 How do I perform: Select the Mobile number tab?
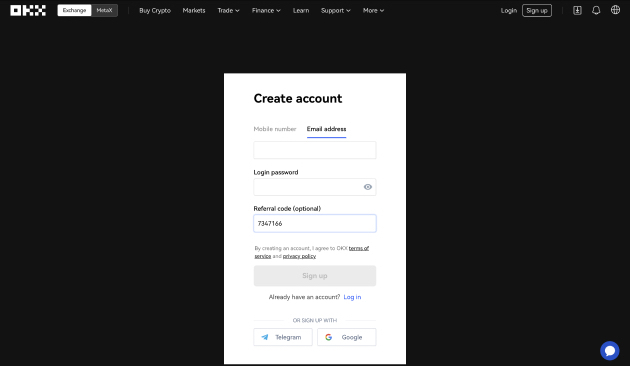coord(275,129)
